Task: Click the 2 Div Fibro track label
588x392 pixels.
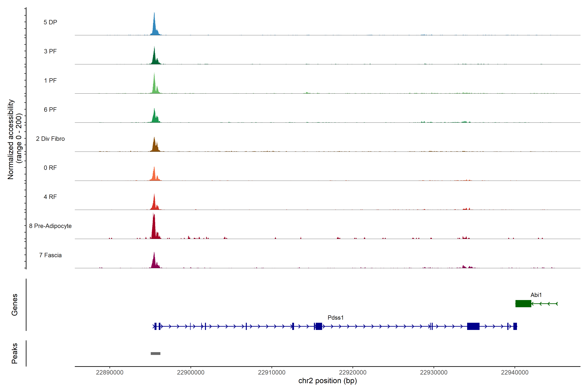Action: click(x=50, y=139)
